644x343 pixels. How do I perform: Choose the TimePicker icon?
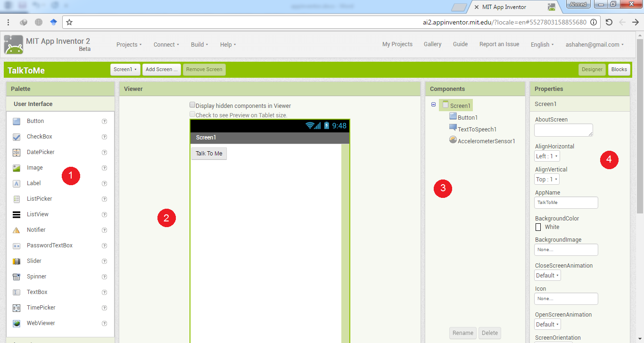(17, 308)
